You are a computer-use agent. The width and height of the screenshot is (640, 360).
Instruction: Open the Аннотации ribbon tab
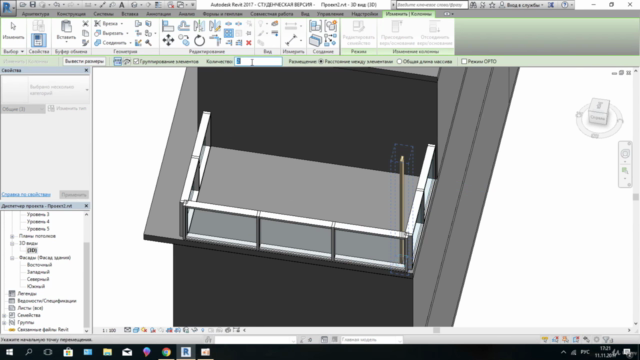click(x=158, y=14)
